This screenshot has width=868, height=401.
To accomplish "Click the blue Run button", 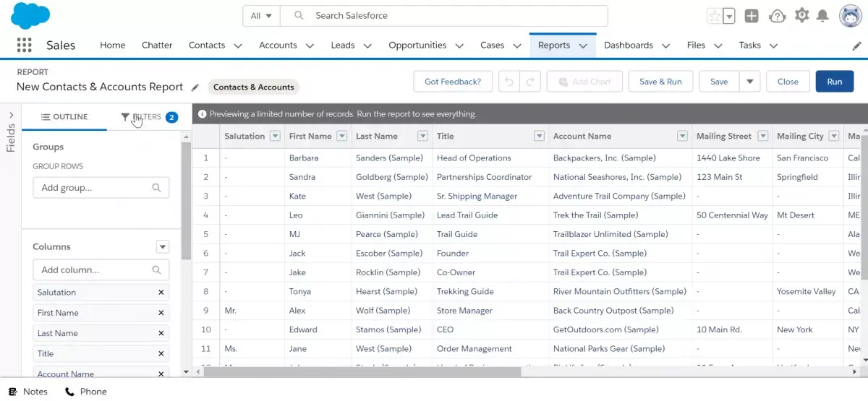I will (835, 82).
